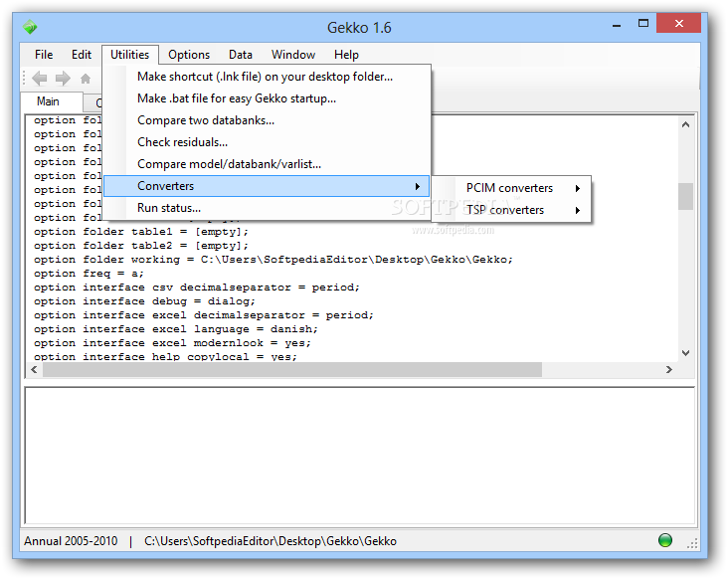Open the File menu
Image resolution: width=728 pixels, height=579 pixels.
click(44, 55)
